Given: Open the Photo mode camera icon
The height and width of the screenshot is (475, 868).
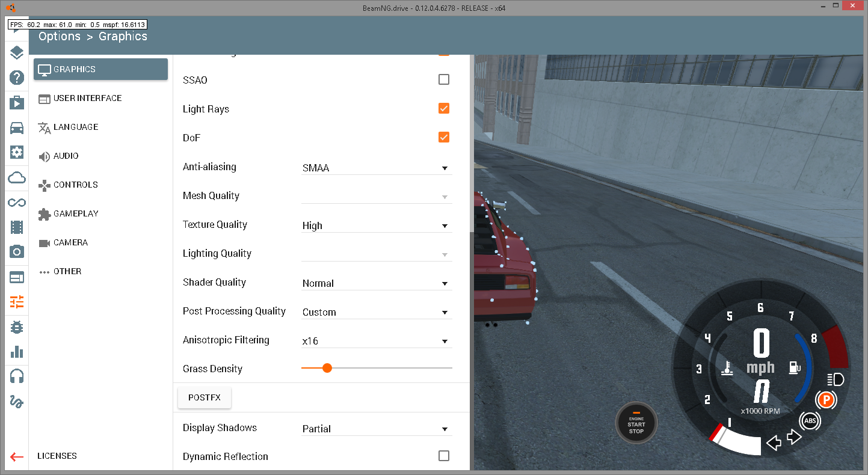Looking at the screenshot, I should 16,252.
